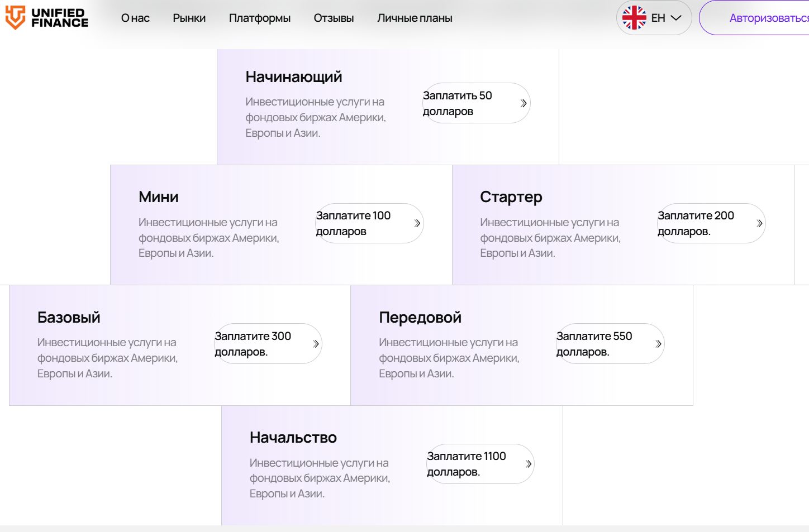The height and width of the screenshot is (532, 809).
Task: Click the Unified Finance shield logo
Action: point(16,17)
